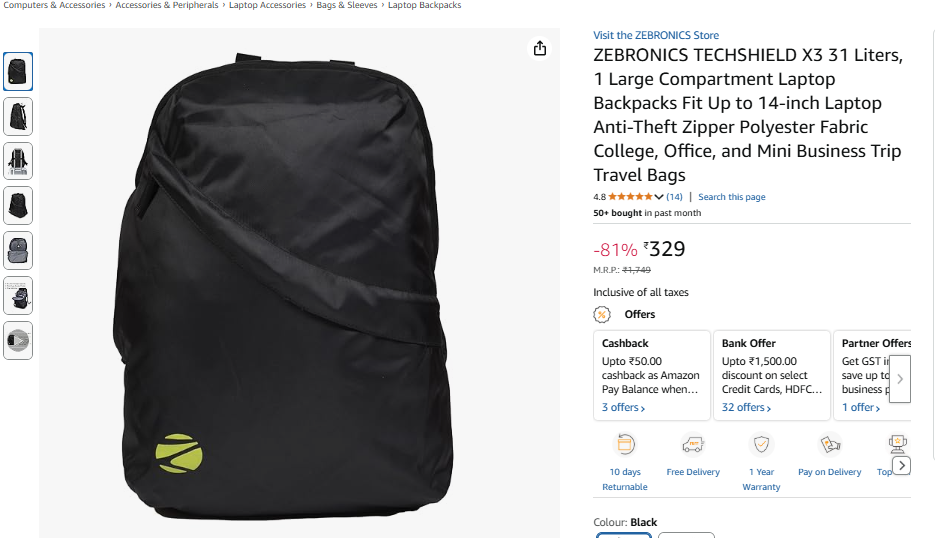Click the Offers percent badge icon
This screenshot has width=935, height=538.
602,314
